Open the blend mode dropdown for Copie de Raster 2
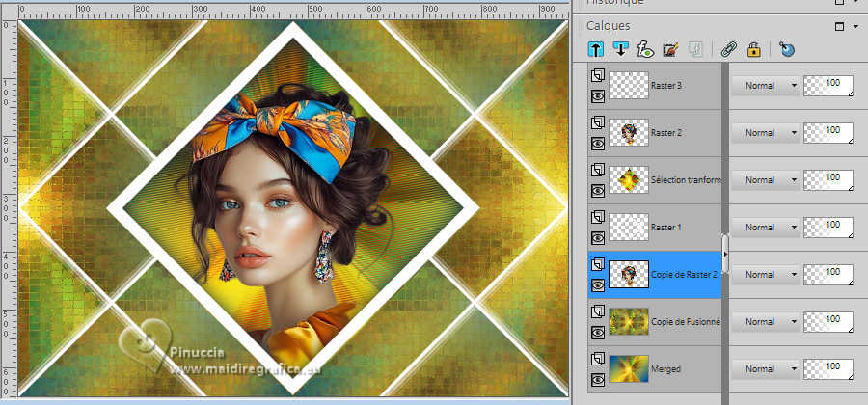Screen dimensions: 868x405 (766, 275)
